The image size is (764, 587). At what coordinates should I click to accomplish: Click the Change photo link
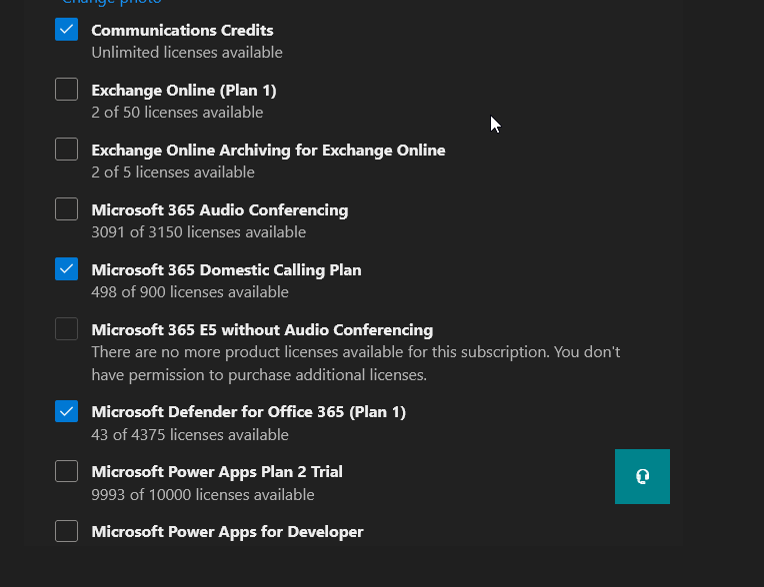[112, 2]
